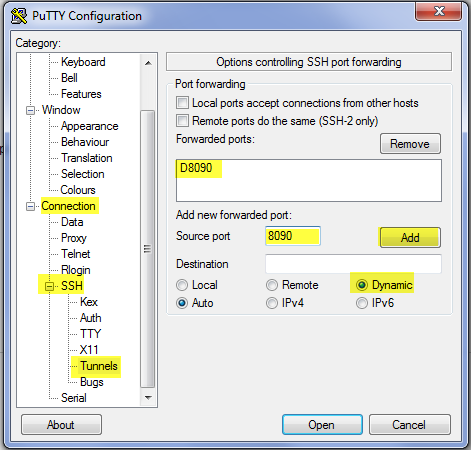Click the category list scroll down arrow
The height and width of the screenshot is (450, 471).
pos(148,398)
